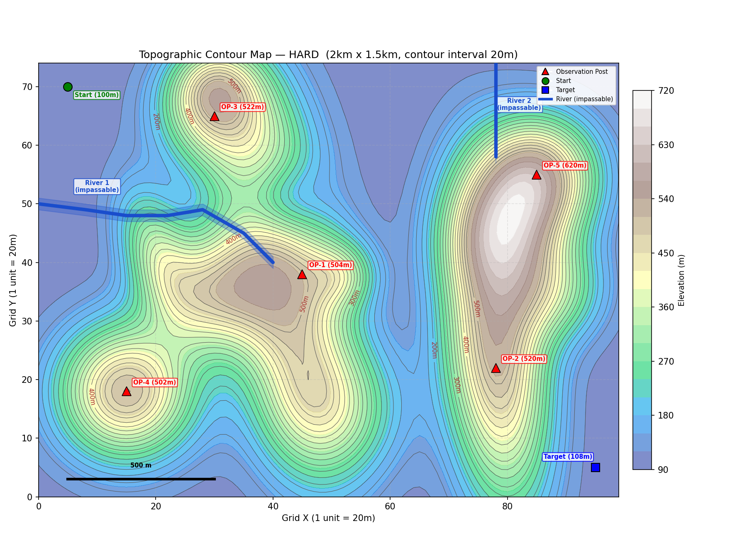Click the 270 colorbar tick value
This screenshot has height=560, width=747.
[x=666, y=361]
